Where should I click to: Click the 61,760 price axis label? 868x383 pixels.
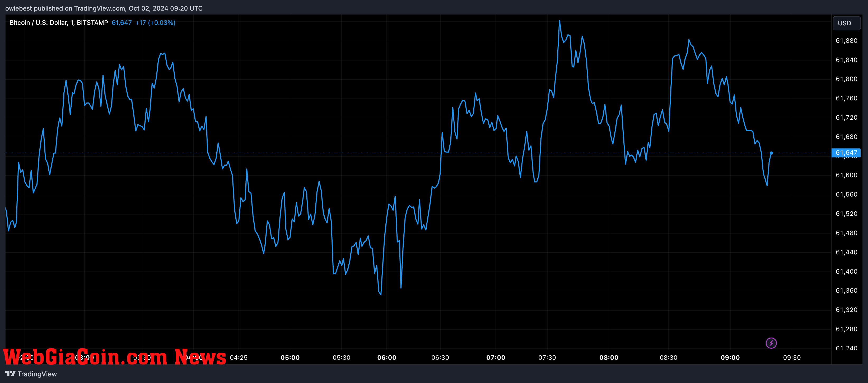[x=846, y=98]
